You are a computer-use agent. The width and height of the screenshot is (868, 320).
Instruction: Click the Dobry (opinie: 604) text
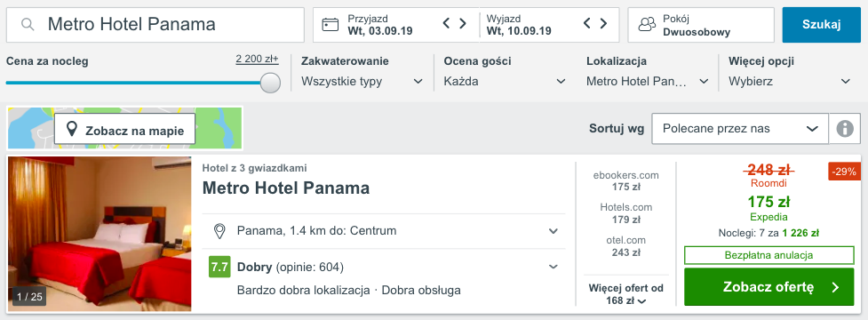pyautogui.click(x=291, y=268)
